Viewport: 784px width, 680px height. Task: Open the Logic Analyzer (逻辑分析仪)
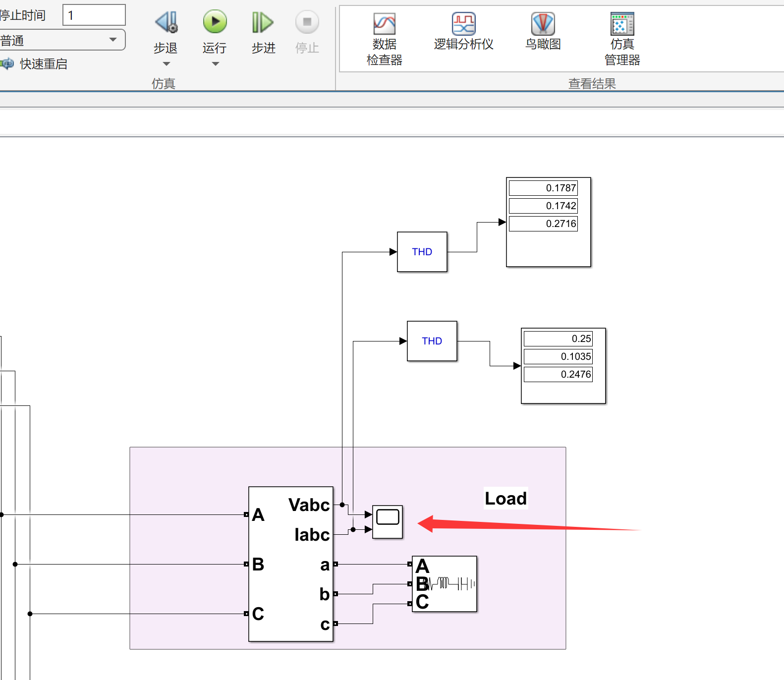pyautogui.click(x=464, y=32)
